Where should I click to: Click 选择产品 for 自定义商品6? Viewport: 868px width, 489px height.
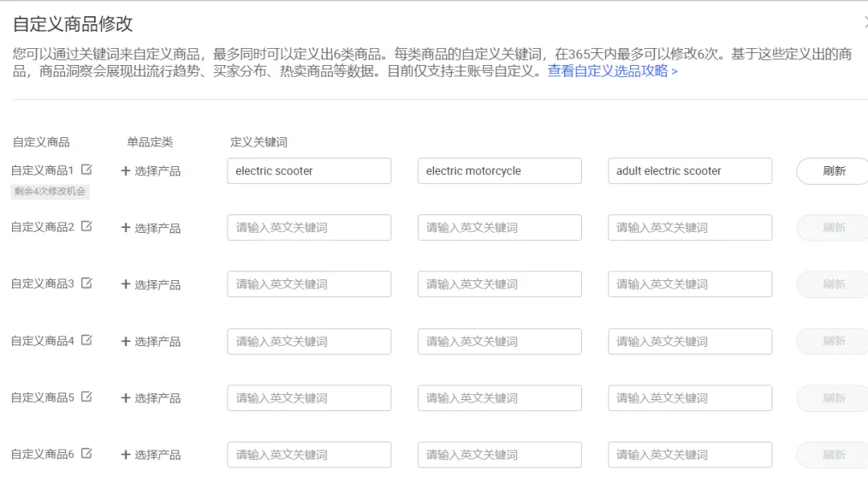click(x=150, y=454)
